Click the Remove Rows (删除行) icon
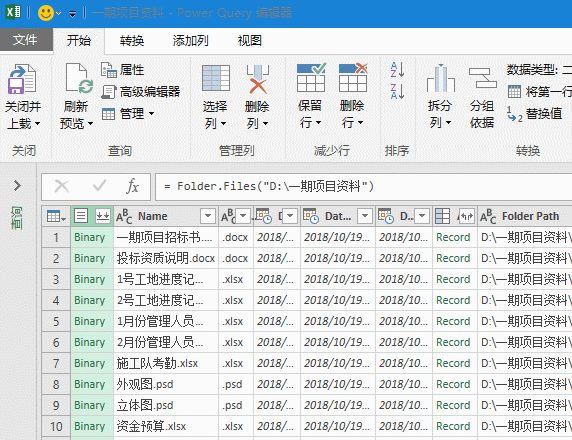 pos(353,78)
